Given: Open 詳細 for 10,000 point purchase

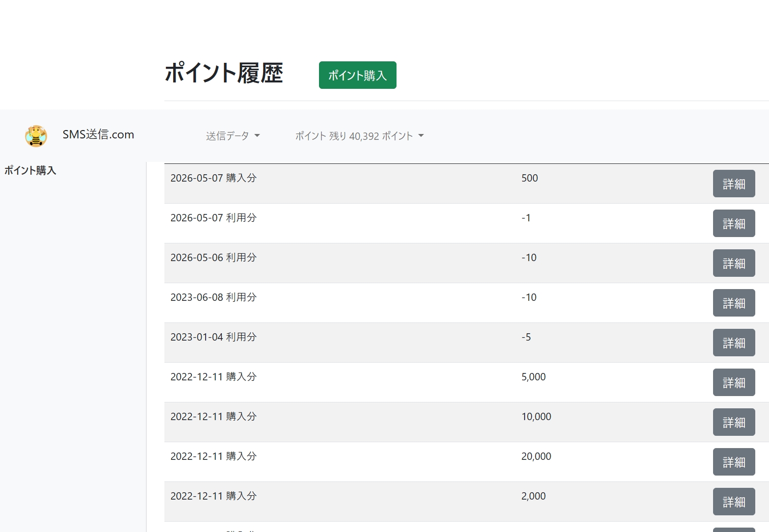Looking at the screenshot, I should (x=734, y=422).
